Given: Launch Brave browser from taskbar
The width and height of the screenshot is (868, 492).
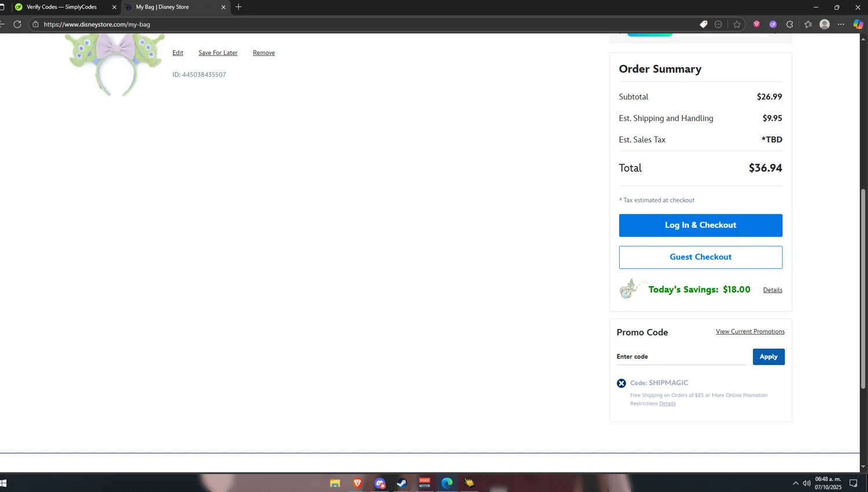Looking at the screenshot, I should point(358,483).
